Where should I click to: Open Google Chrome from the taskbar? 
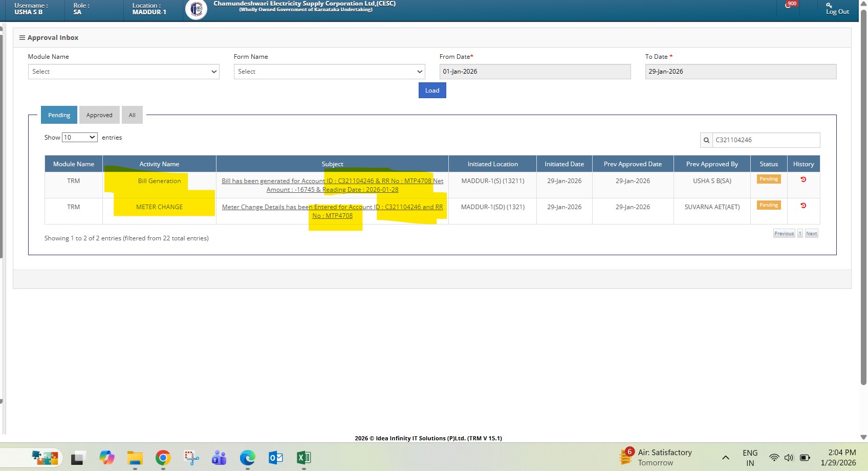coord(163,458)
